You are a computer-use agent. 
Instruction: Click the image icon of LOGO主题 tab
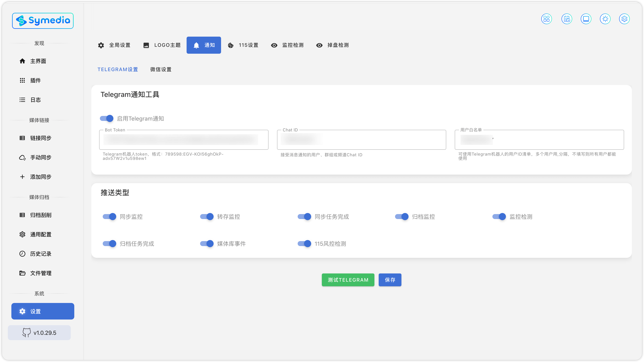(146, 45)
